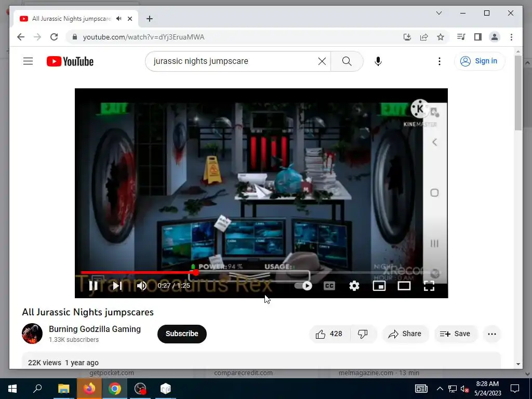Pause the YouTube video
Viewport: 532px width, 399px height.
pos(94,286)
